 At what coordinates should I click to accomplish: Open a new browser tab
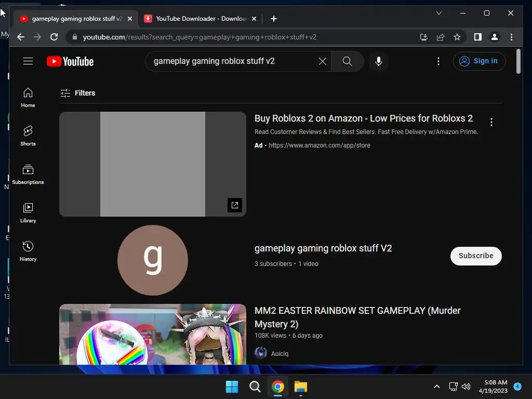click(x=273, y=19)
